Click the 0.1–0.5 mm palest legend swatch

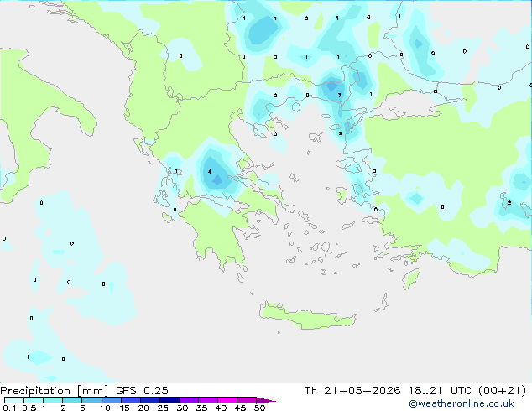pos(14,400)
